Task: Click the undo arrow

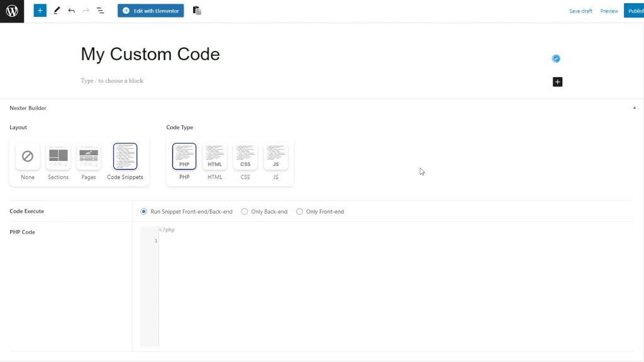Action: coord(71,10)
